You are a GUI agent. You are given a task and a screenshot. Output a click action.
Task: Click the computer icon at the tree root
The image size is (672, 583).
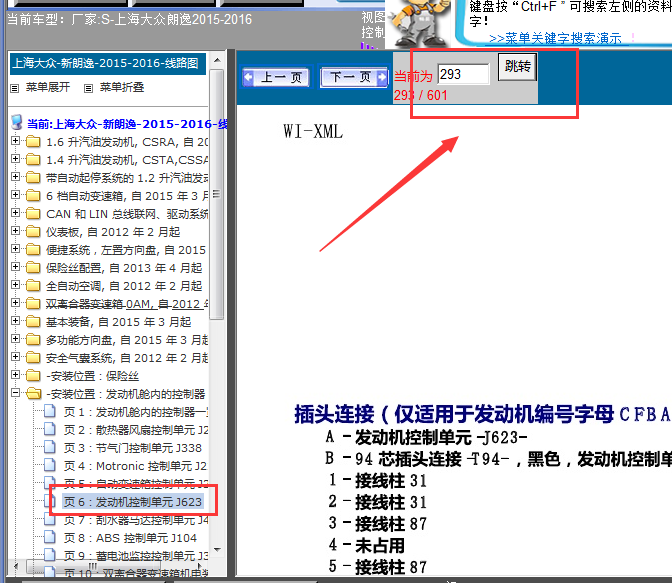pos(17,122)
